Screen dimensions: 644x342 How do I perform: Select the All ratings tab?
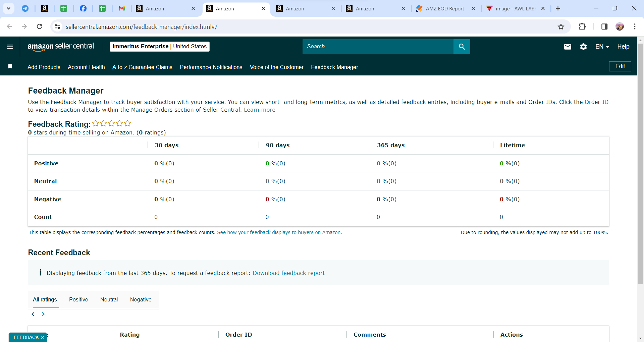[x=45, y=299]
